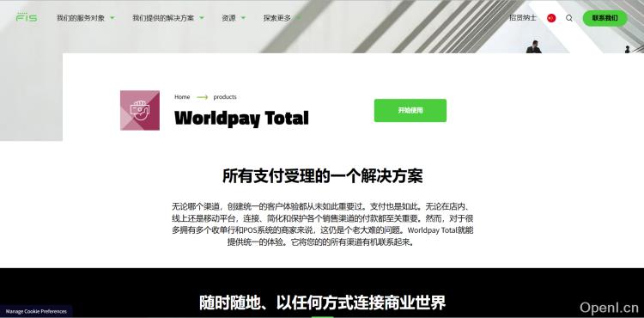
Task: Open the 资源 menu
Action: (x=228, y=18)
